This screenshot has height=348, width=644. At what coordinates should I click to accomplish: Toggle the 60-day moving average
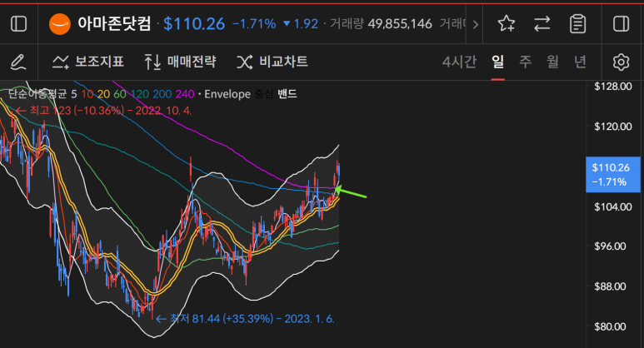[120, 94]
